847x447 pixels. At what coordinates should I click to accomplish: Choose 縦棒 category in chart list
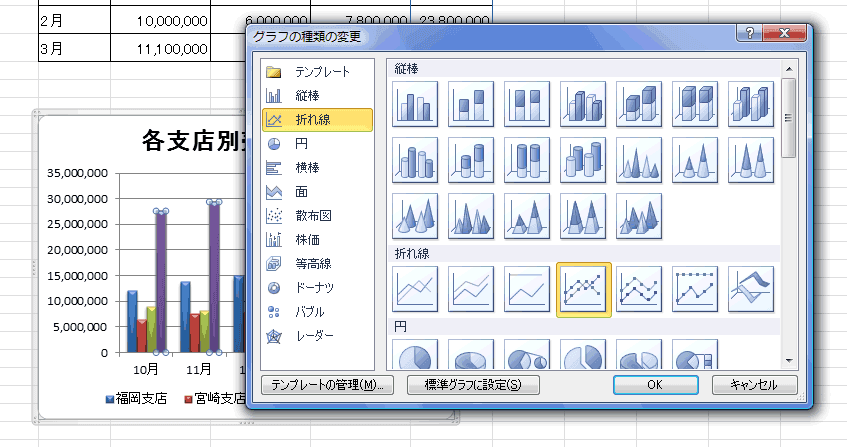pyautogui.click(x=318, y=96)
